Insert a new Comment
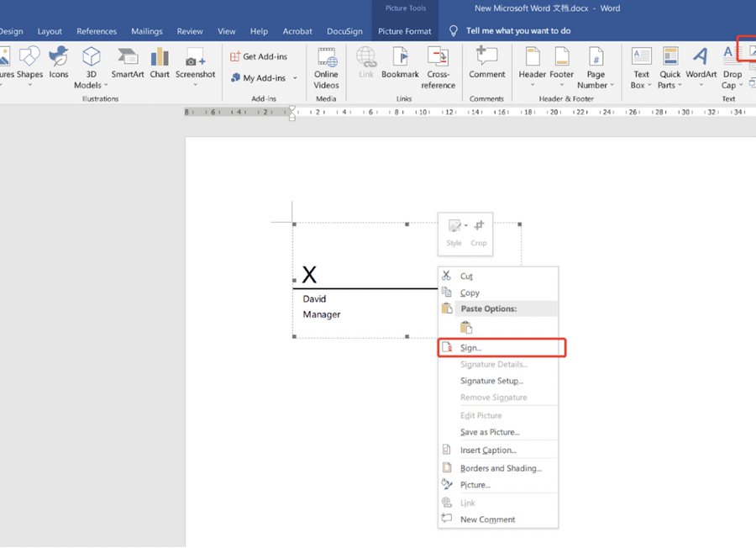Screen dimensions: 756x548 487,67
